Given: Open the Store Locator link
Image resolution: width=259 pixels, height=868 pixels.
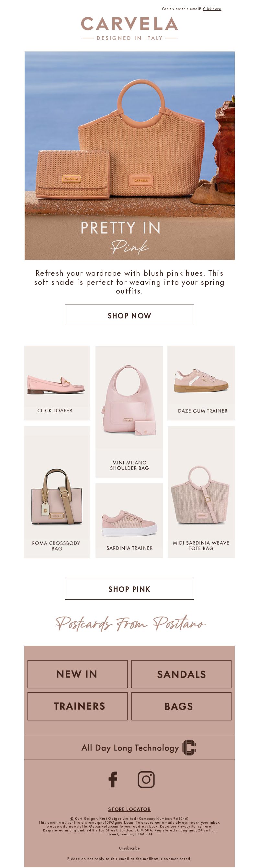Looking at the screenshot, I should pyautogui.click(x=129, y=809).
